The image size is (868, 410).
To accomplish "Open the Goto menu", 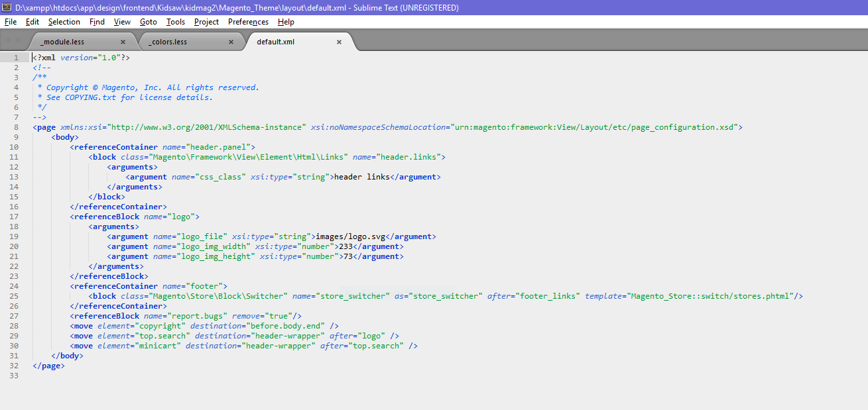I will (149, 22).
